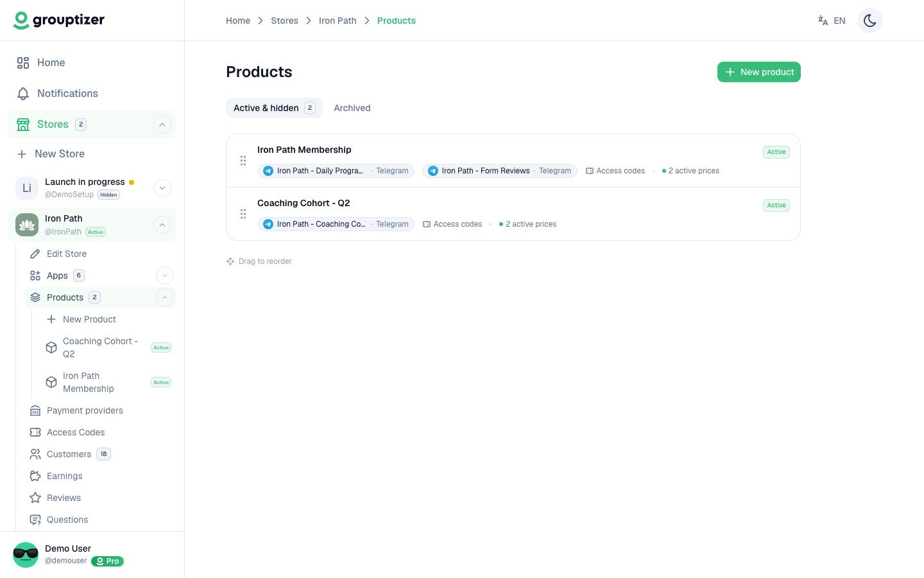The width and height of the screenshot is (924, 578).
Task: Click the Iron Path - Daily Progra... Telegram chip
Action: coord(336,171)
